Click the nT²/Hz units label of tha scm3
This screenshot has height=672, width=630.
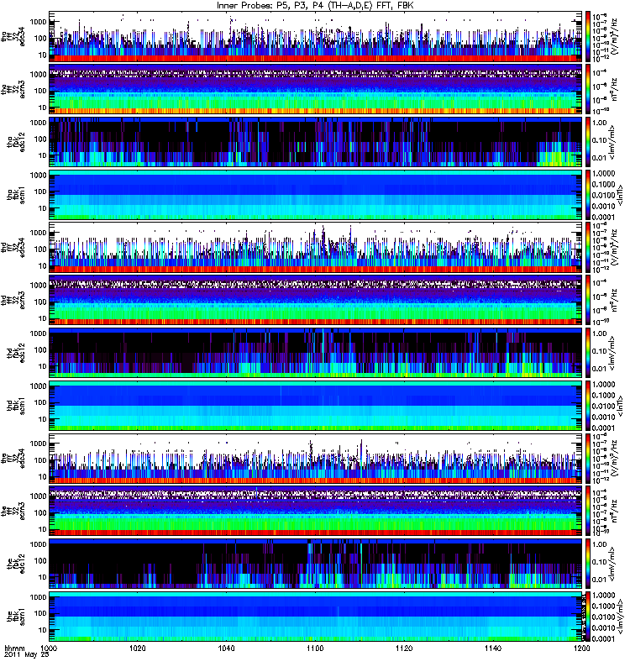(x=614, y=89)
